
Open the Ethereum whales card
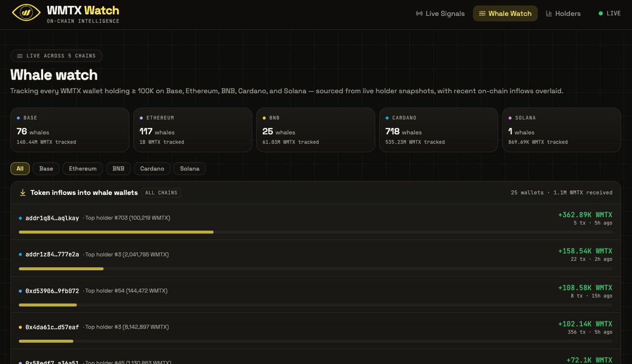(x=192, y=130)
